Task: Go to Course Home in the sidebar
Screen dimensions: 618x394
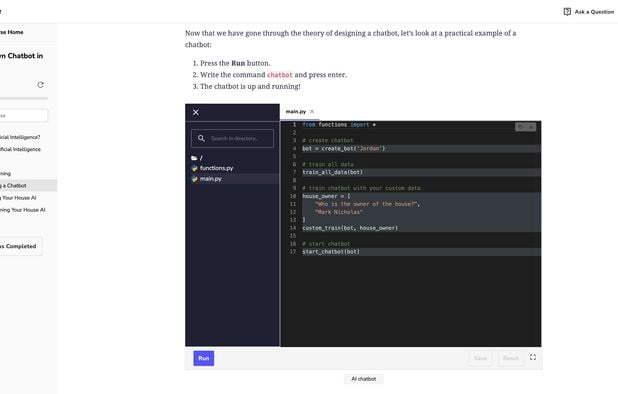Action: pyautogui.click(x=11, y=32)
